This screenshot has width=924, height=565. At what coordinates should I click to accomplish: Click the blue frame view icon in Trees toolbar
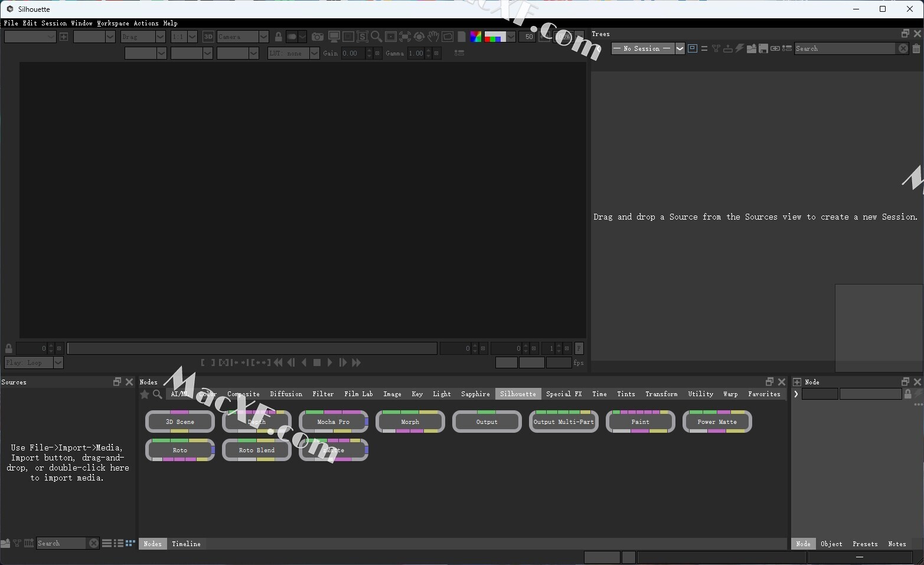pos(693,48)
